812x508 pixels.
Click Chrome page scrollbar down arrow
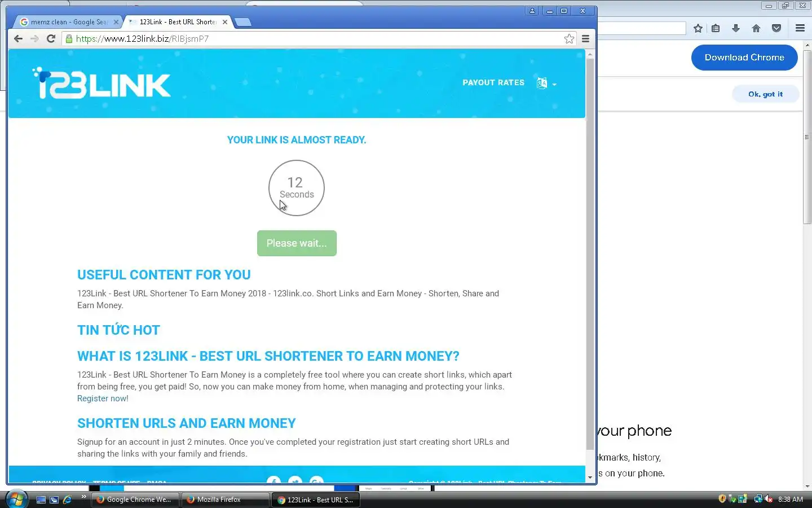click(x=590, y=478)
